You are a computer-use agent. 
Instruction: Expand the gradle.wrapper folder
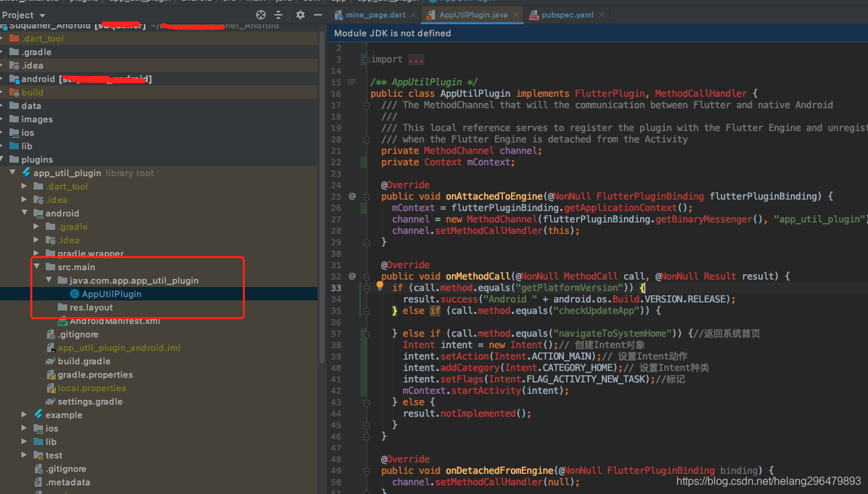pyautogui.click(x=38, y=253)
